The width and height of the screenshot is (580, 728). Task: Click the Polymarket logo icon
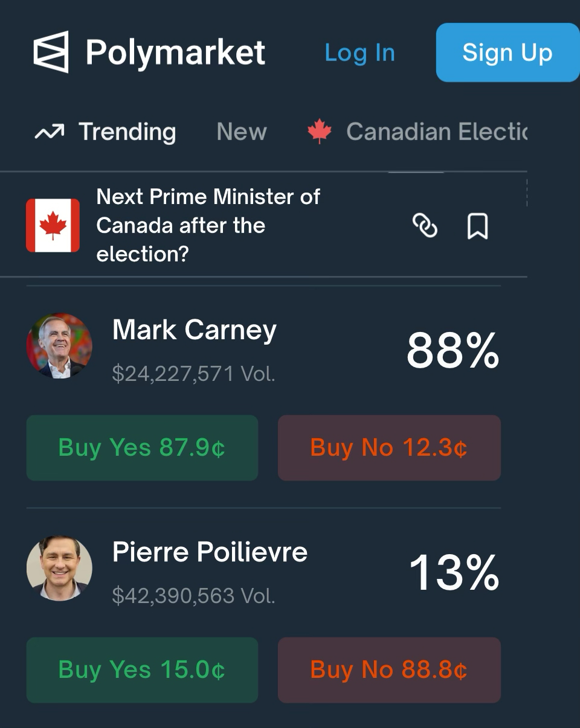51,53
